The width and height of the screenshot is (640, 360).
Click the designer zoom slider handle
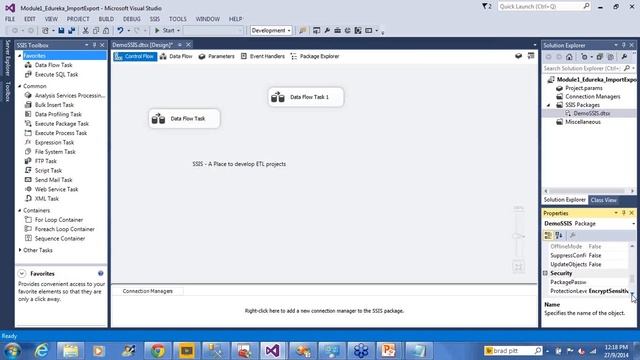pyautogui.click(x=518, y=236)
